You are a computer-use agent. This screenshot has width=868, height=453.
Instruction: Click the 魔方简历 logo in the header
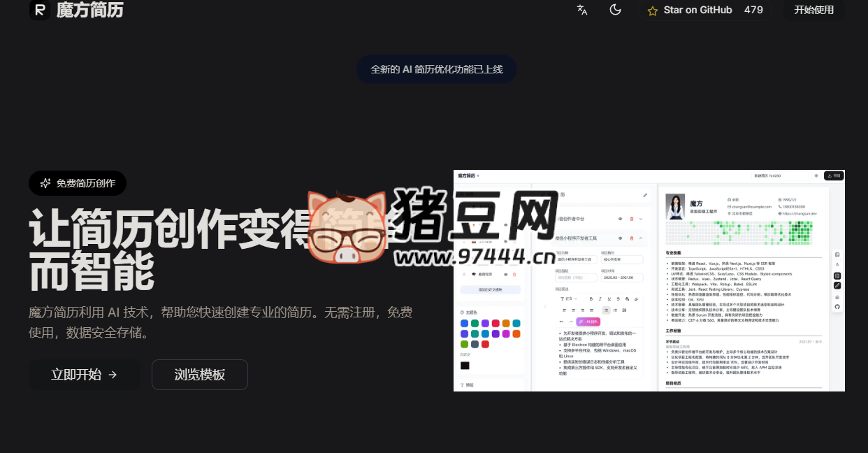(x=77, y=10)
